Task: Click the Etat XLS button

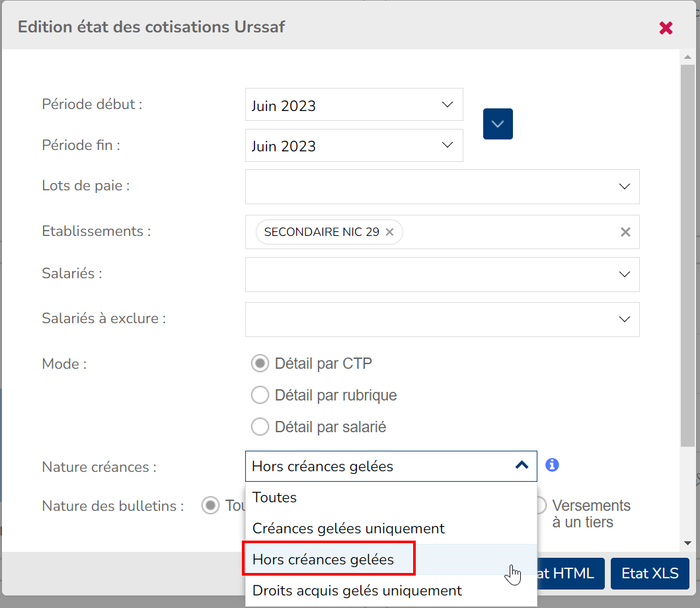Action: pos(650,573)
